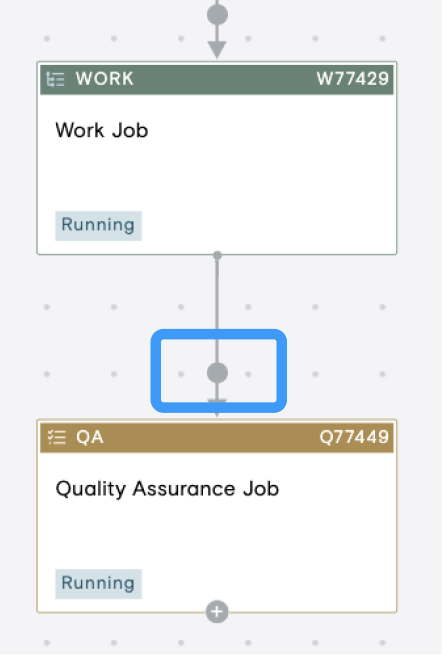Click the WORK node tree-list icon
This screenshot has width=442, height=658.
click(55, 79)
